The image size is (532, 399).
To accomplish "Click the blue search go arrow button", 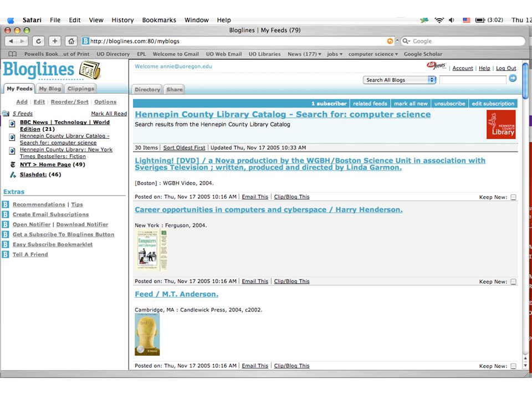I will (513, 78).
